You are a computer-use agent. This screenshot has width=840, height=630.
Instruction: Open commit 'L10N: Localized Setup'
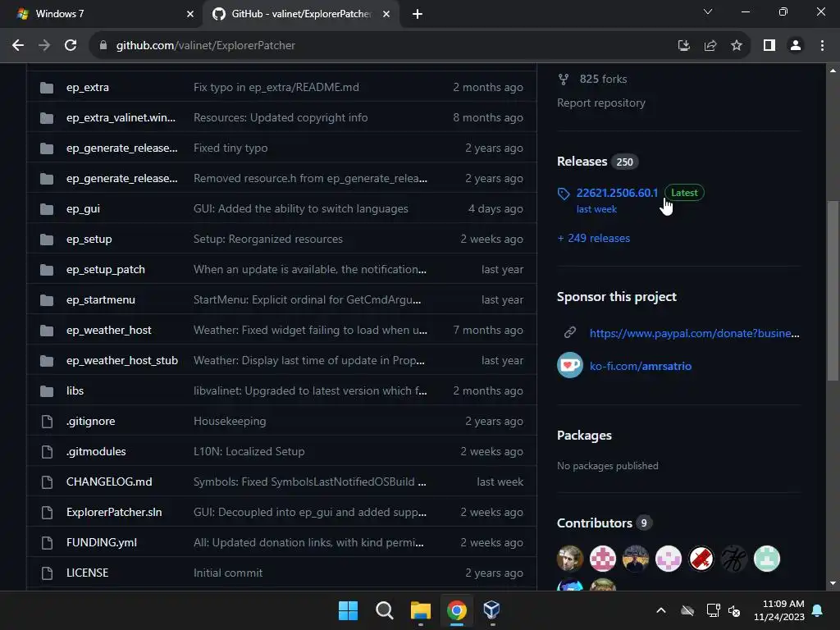pos(249,452)
